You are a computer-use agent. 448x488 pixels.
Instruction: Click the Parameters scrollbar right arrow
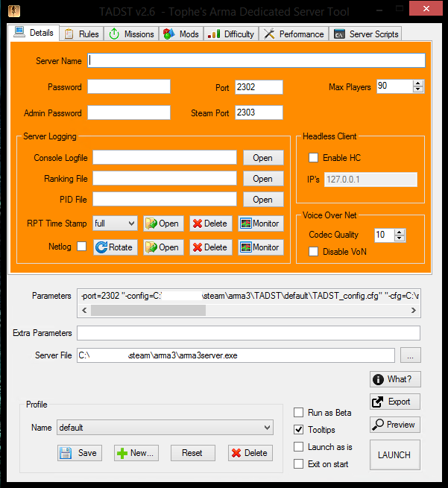pyautogui.click(x=414, y=310)
